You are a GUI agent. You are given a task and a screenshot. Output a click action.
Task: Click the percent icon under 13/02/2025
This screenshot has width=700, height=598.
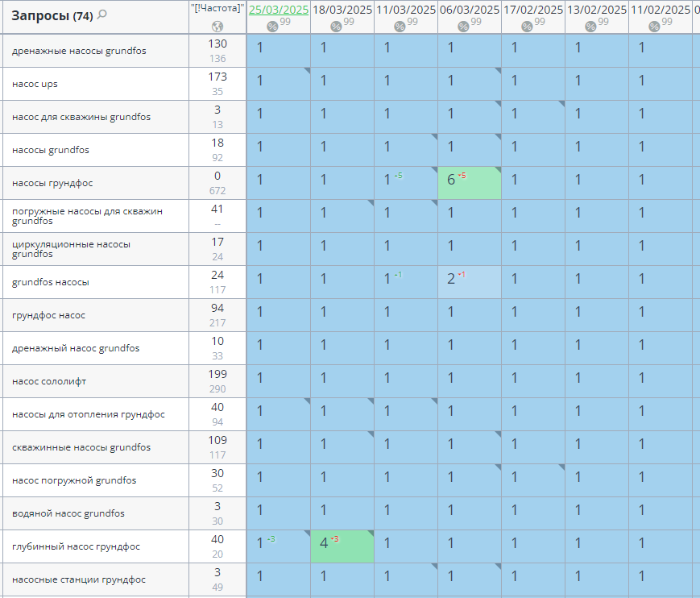point(590,27)
